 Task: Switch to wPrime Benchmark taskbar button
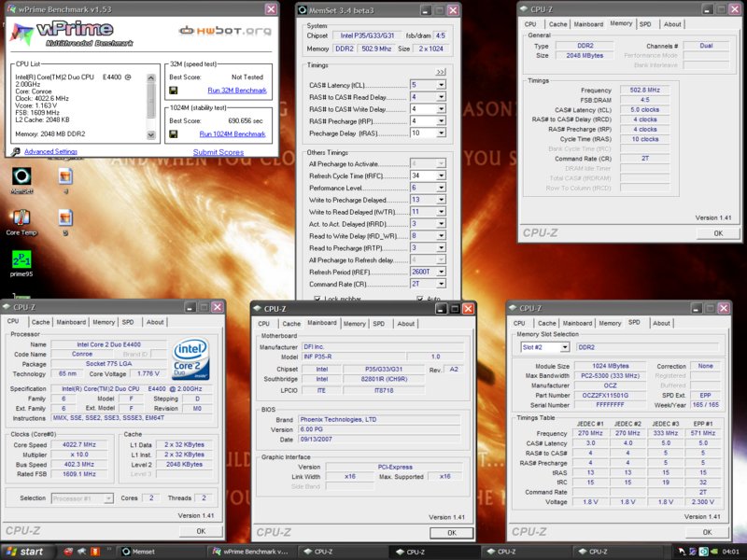coord(252,552)
